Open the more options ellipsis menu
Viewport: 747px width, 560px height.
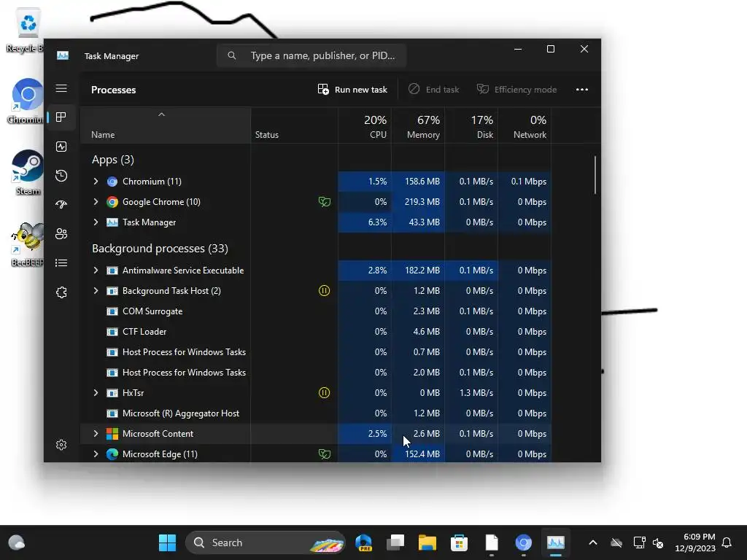(x=581, y=90)
